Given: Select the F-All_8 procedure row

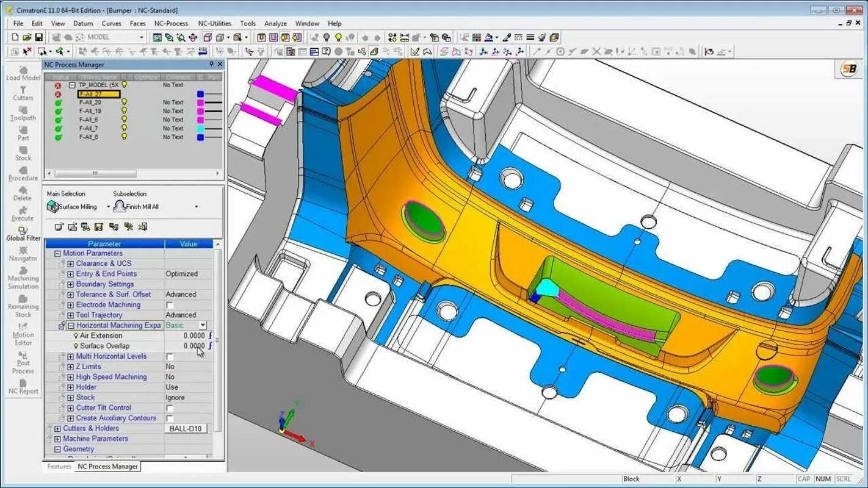Looking at the screenshot, I should point(89,137).
